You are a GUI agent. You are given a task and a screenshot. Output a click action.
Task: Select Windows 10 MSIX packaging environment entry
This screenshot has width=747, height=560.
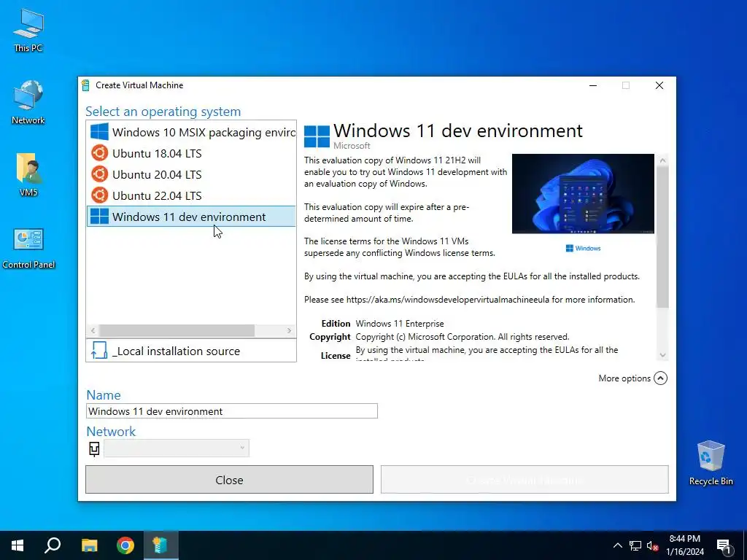[x=191, y=132]
